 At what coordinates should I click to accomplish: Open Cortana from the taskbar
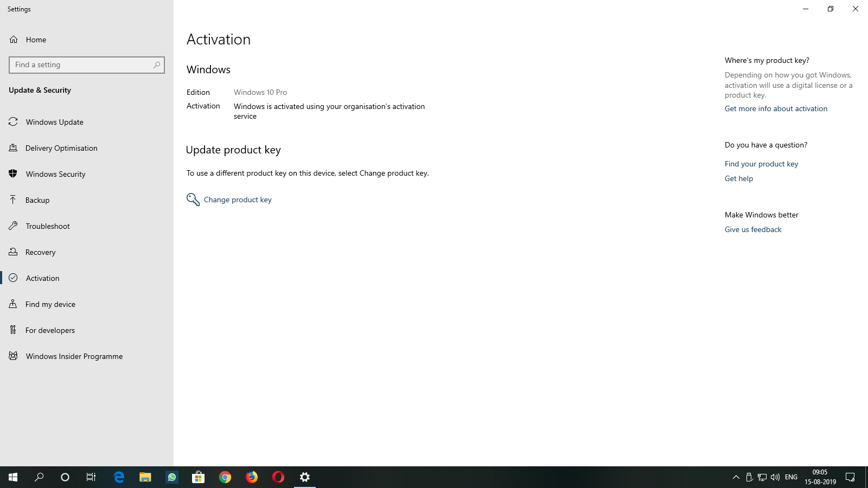point(65,477)
